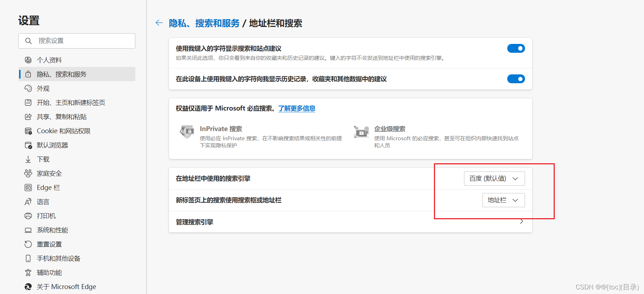Screen dimensions: 644x294
Task: Click the 语言 language icon
Action: click(x=28, y=202)
